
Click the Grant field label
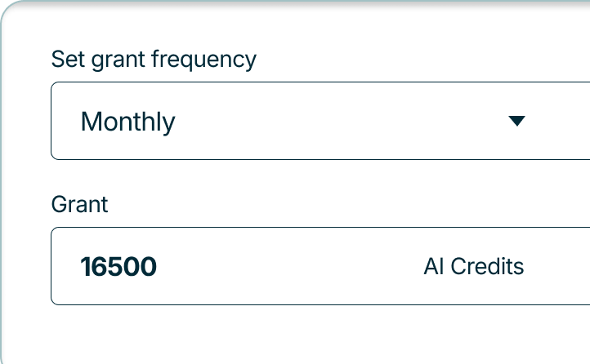[x=79, y=204]
